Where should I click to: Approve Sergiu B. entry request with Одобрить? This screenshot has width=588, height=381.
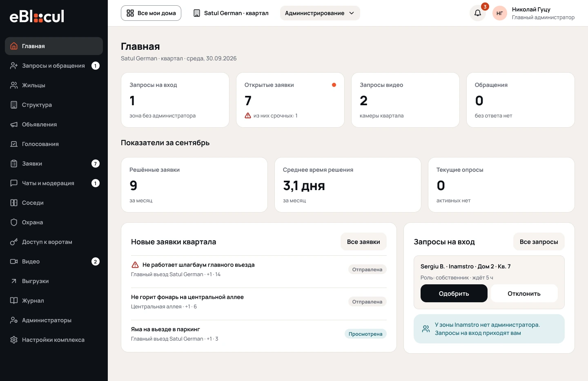pyautogui.click(x=454, y=293)
